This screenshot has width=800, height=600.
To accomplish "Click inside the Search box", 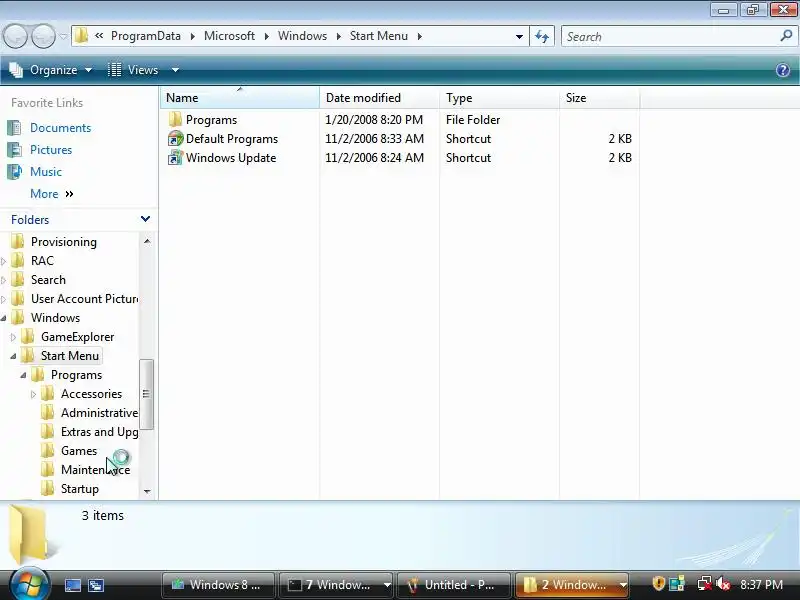I will tap(670, 37).
